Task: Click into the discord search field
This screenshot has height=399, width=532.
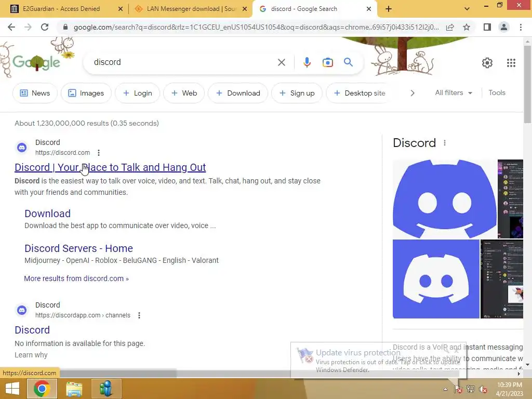Action: (183, 62)
